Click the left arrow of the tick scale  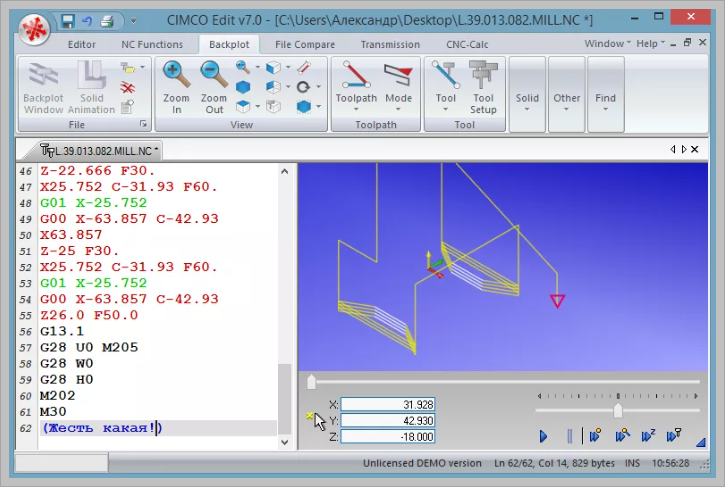(x=539, y=396)
